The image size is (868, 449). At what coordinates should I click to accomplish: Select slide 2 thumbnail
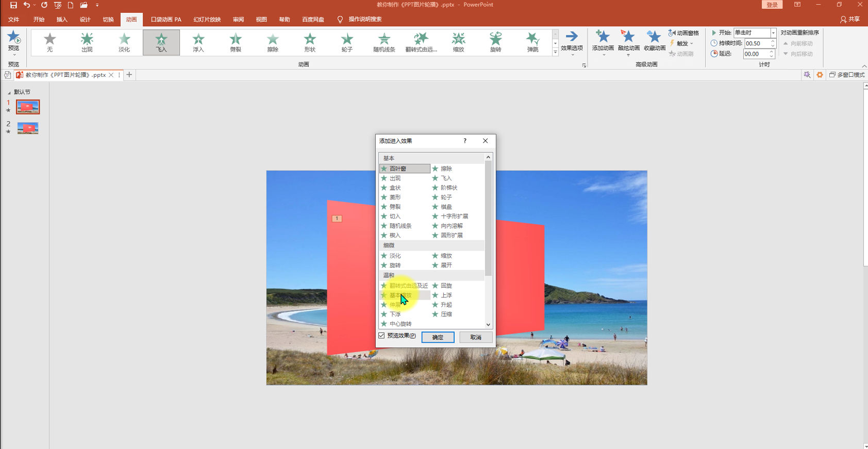28,128
